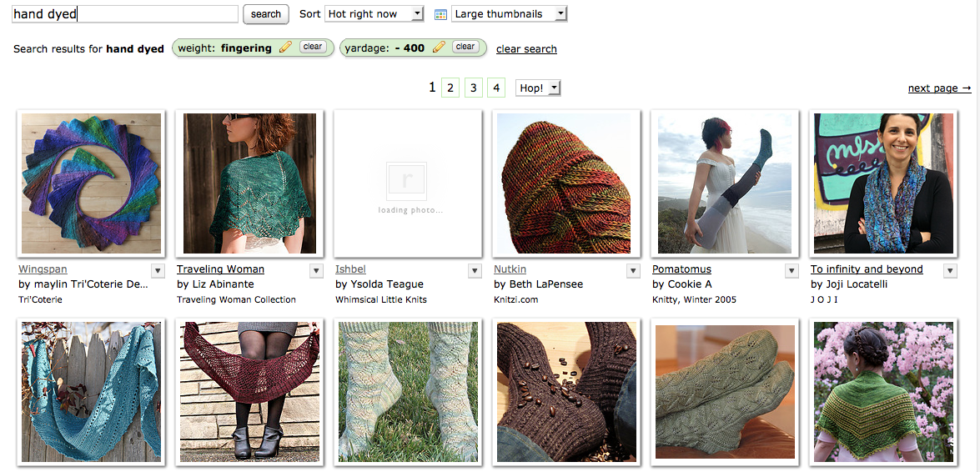Image resolution: width=980 pixels, height=472 pixels.
Task: Open the Traveling Woman green shawl thumbnail
Action: (x=249, y=183)
